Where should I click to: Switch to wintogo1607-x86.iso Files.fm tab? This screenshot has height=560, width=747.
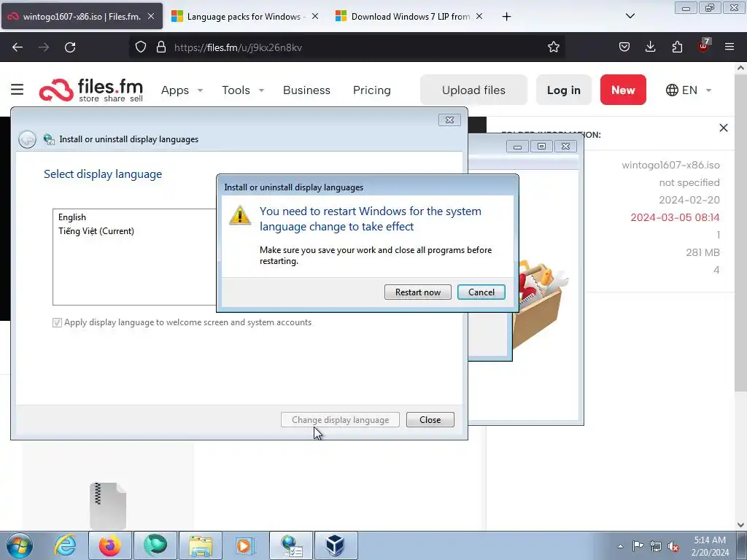82,16
